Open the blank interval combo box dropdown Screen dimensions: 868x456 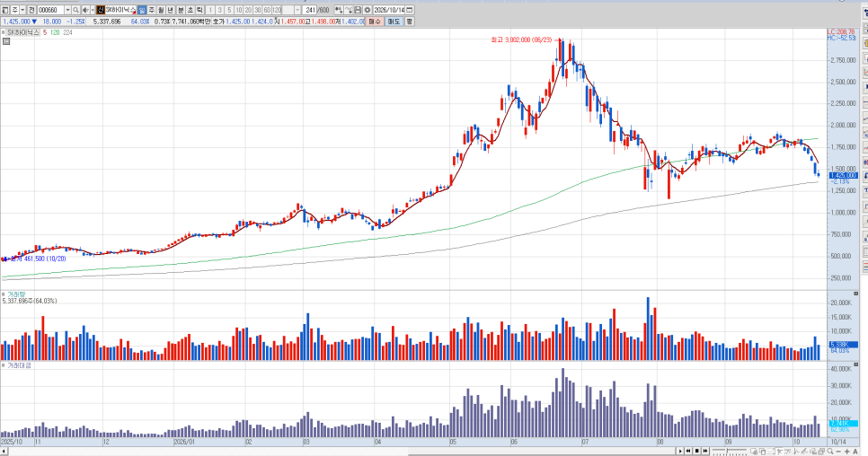point(297,10)
